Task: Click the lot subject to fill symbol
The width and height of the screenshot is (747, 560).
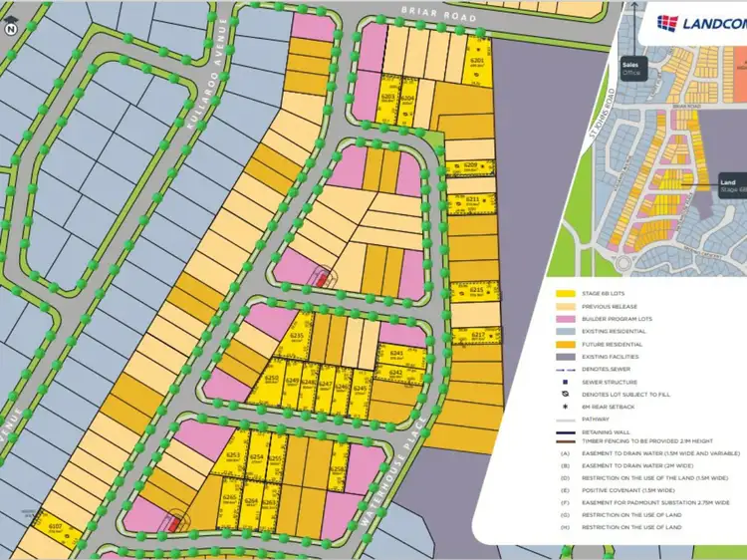Action: tap(564, 394)
